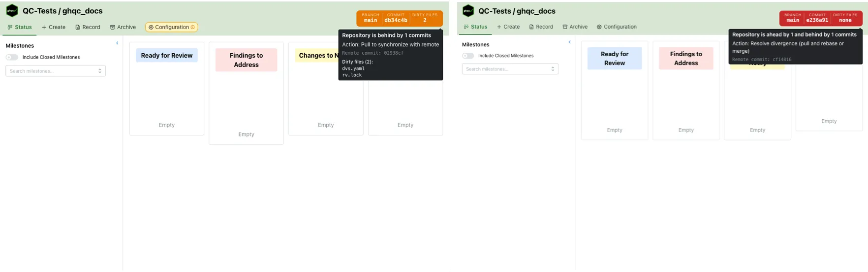
Task: Click commit hash e236a91 in the red status badge
Action: [x=817, y=20]
